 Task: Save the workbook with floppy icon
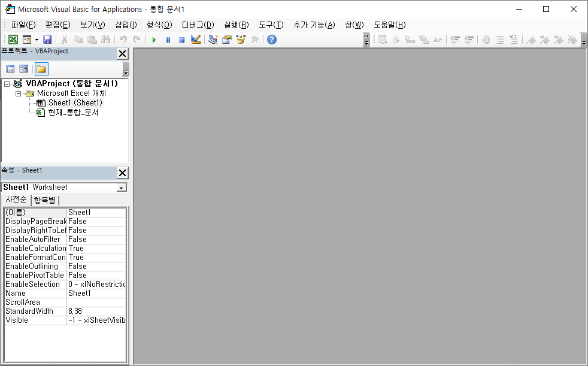pyautogui.click(x=47, y=40)
